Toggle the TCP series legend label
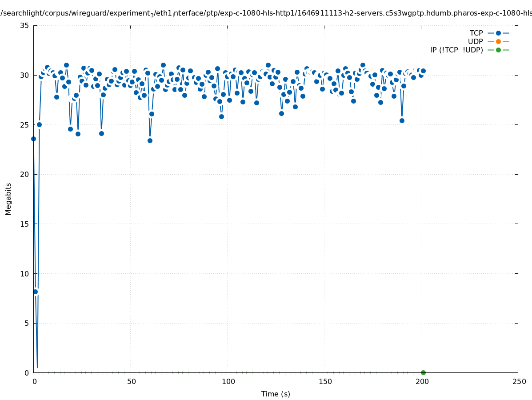Image resolution: width=532 pixels, height=400 pixels. pos(476,33)
